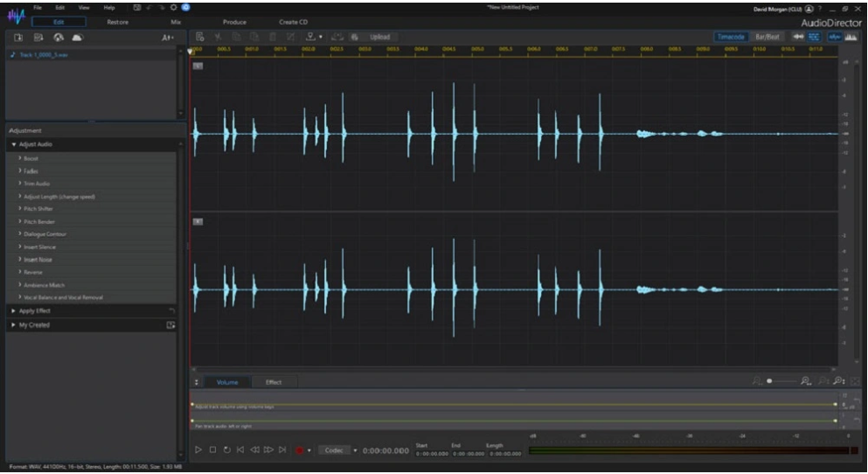The image size is (868, 474).
Task: Open the Edit menu in menu bar
Action: tap(59, 8)
